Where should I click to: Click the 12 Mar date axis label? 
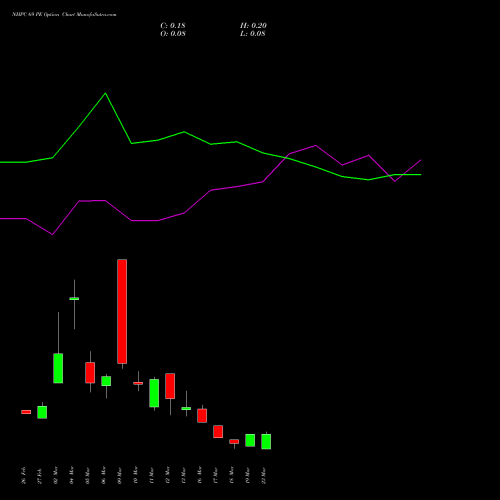tap(168, 475)
